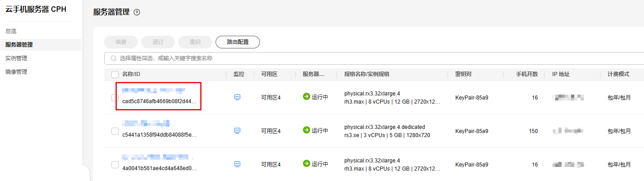Click the 路由配置 button

(238, 42)
